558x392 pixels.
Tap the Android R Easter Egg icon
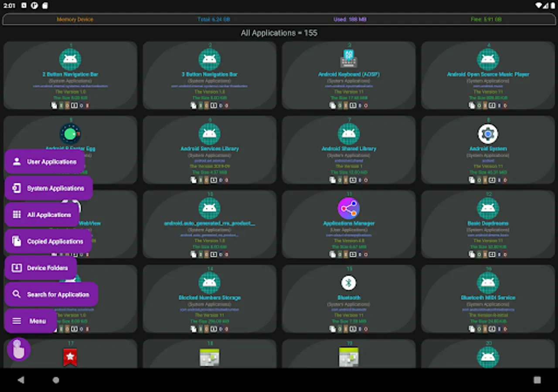pos(70,134)
